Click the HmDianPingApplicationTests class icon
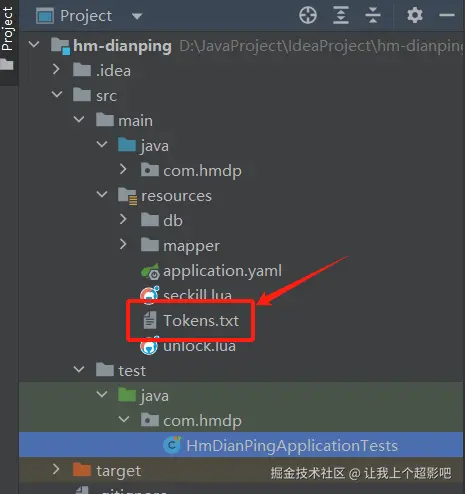Viewport: 465px width, 494px height. (x=172, y=445)
